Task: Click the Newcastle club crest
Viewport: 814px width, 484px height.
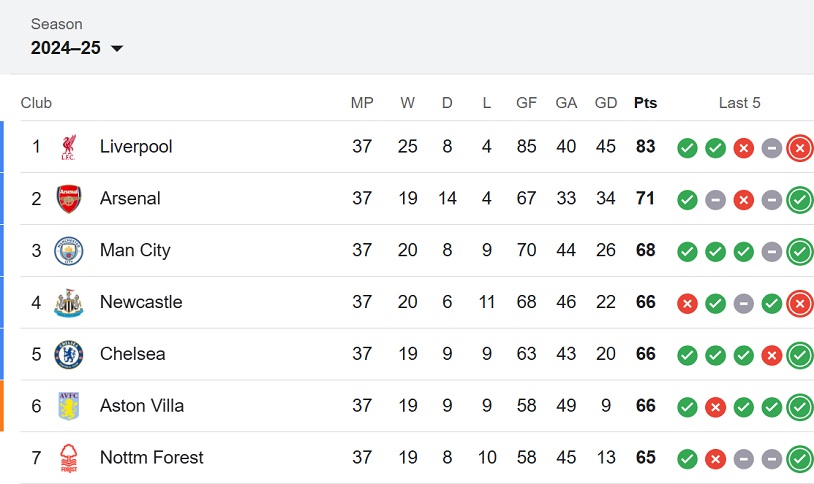Action: tap(69, 303)
